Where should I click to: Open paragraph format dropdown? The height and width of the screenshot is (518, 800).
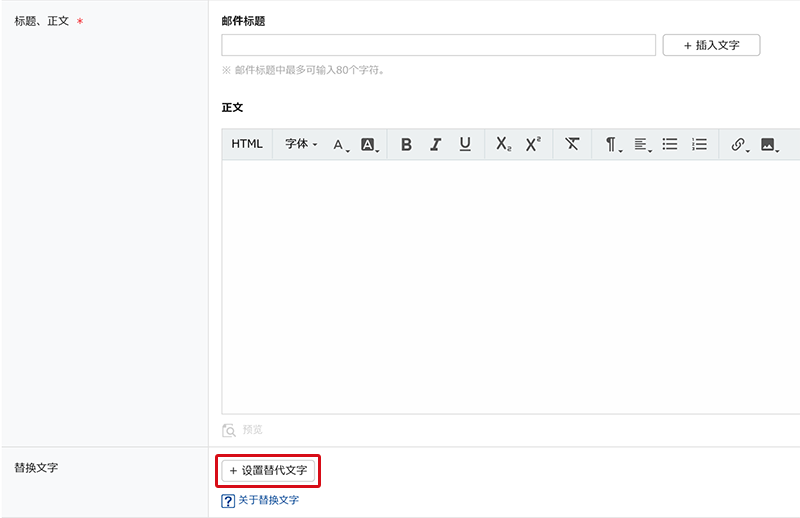pyautogui.click(x=614, y=145)
